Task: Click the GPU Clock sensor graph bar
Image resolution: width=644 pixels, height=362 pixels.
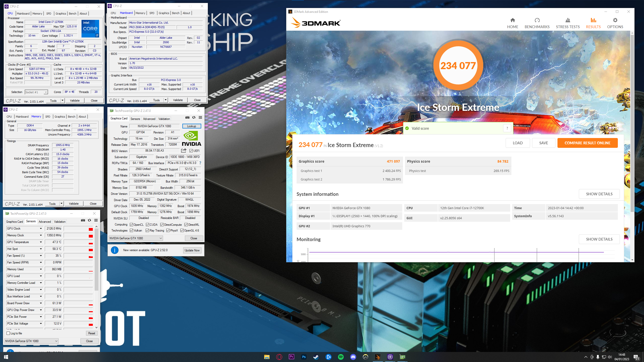Action: 78,229
